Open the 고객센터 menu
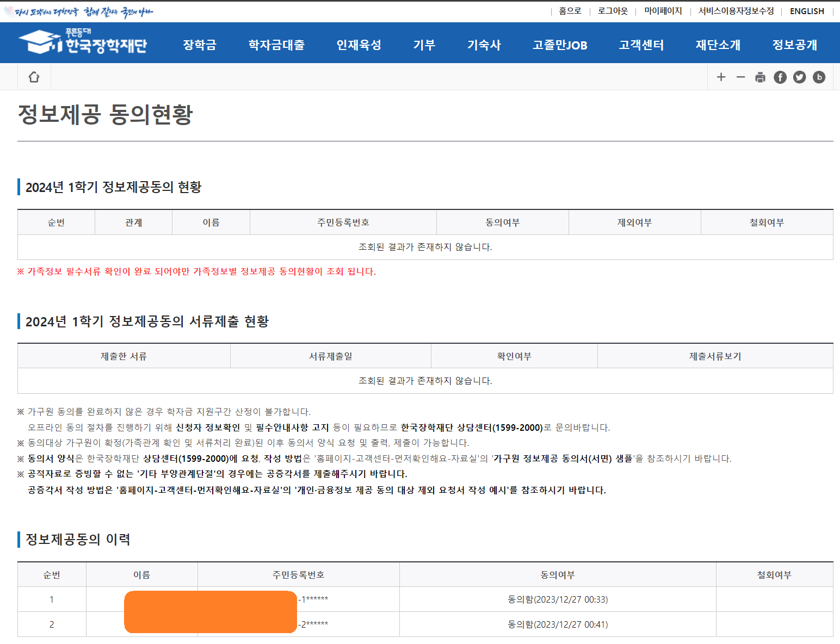This screenshot has height=644, width=840. pyautogui.click(x=641, y=45)
